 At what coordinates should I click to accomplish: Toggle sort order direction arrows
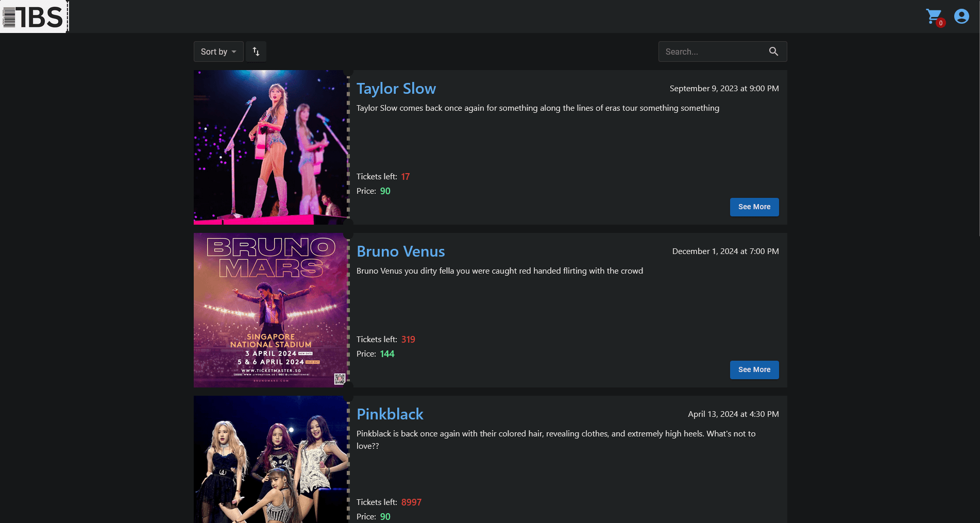coord(256,52)
